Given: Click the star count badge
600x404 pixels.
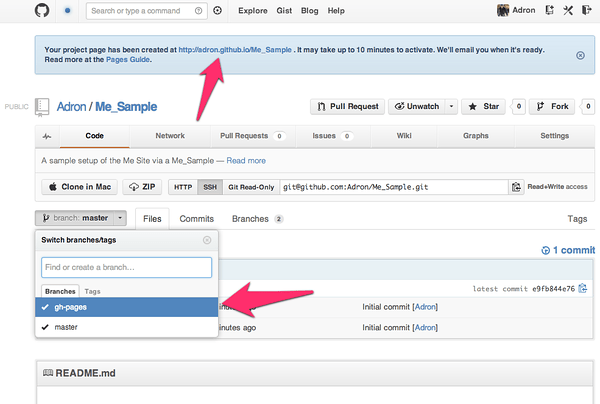Looking at the screenshot, I should click(x=518, y=106).
